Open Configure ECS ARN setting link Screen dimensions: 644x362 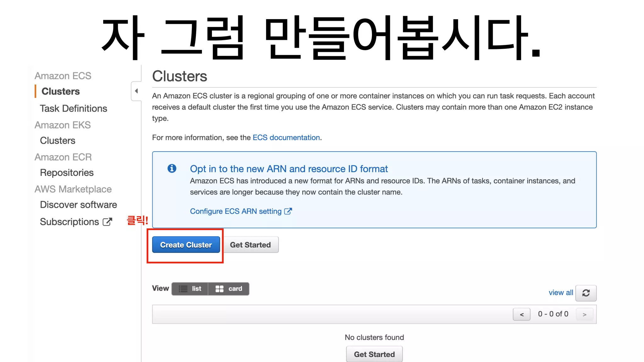click(x=236, y=211)
